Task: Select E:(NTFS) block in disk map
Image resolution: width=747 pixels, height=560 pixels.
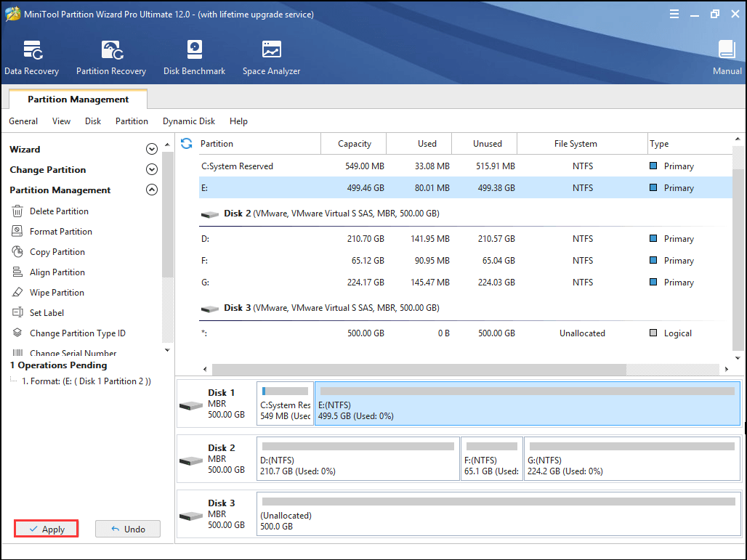Action: click(528, 403)
